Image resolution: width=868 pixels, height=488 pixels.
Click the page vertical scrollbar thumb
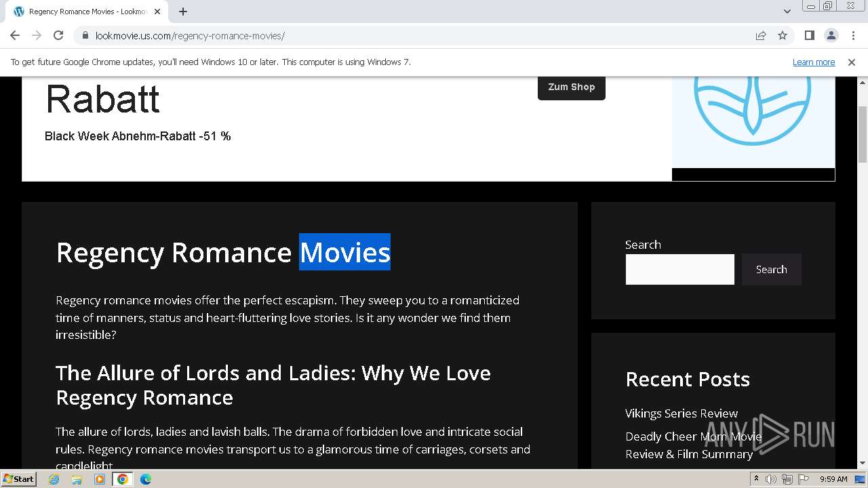coord(863,134)
